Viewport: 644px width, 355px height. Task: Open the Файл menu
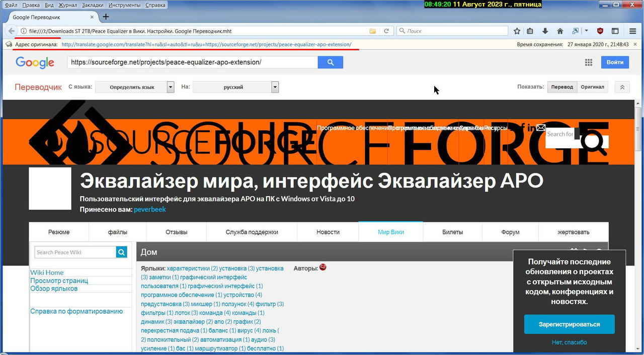click(11, 5)
